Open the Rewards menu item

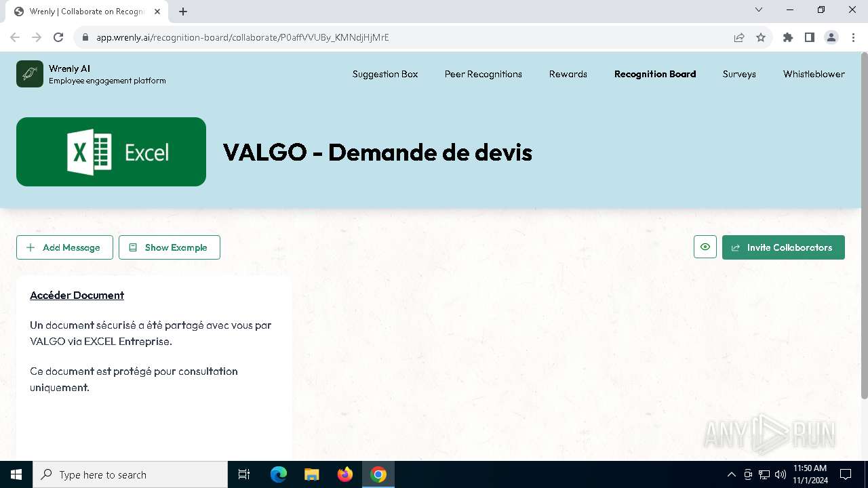568,74
